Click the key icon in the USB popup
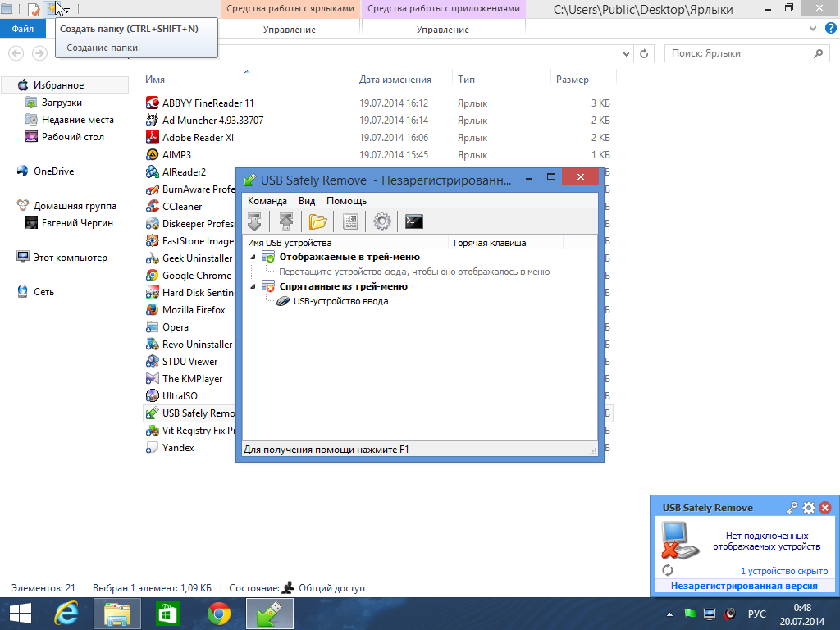This screenshot has height=630, width=840. point(792,508)
